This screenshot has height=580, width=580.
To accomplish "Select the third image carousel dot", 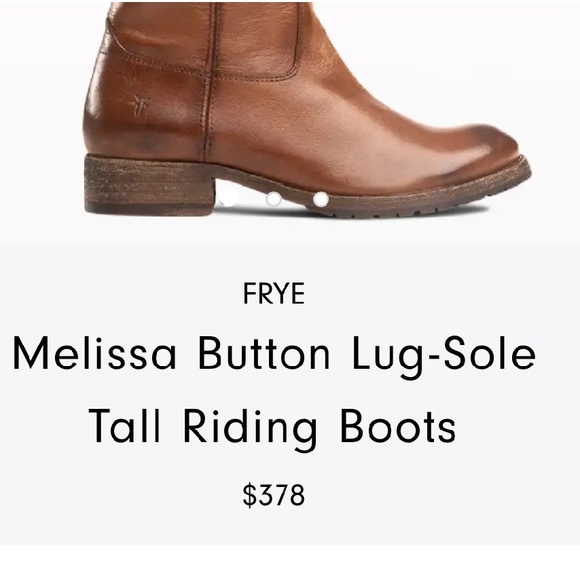I will coord(321,199).
